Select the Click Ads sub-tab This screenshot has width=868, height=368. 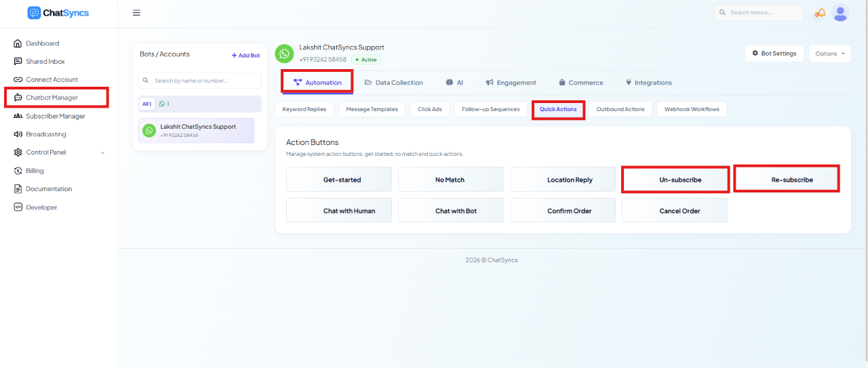click(429, 109)
